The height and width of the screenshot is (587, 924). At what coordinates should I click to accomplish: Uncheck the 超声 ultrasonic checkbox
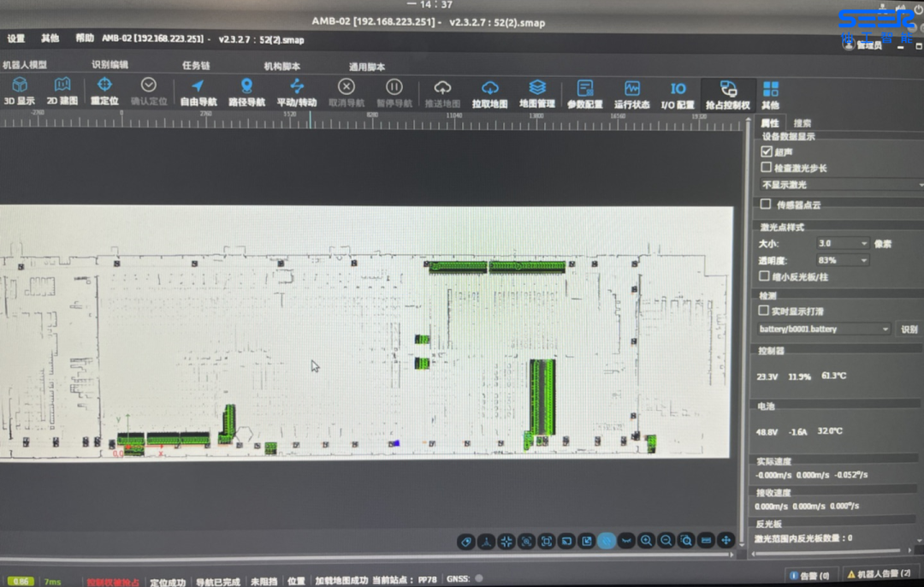click(x=767, y=151)
